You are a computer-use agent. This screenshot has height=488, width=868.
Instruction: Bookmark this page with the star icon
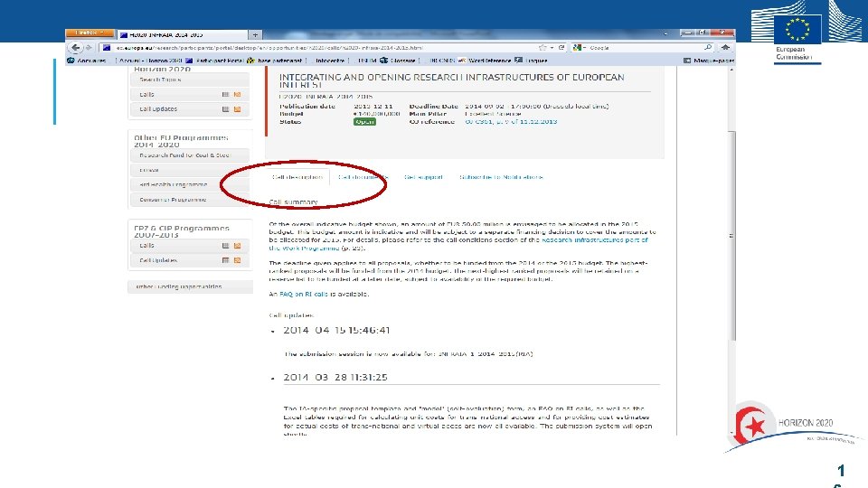[542, 48]
